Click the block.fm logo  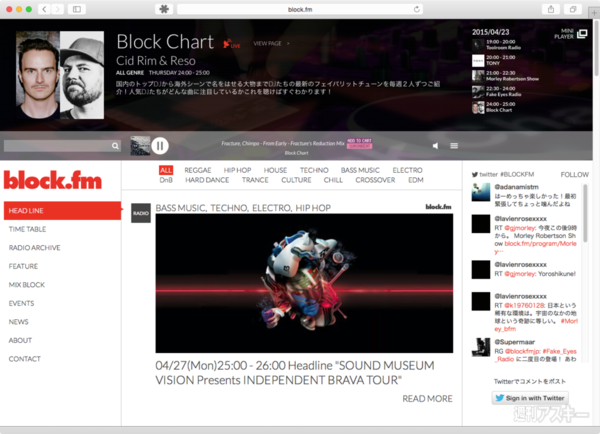point(53,180)
